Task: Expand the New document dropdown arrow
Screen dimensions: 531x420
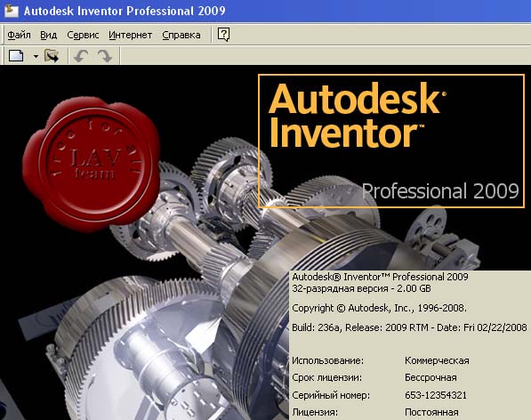Action: pos(36,56)
